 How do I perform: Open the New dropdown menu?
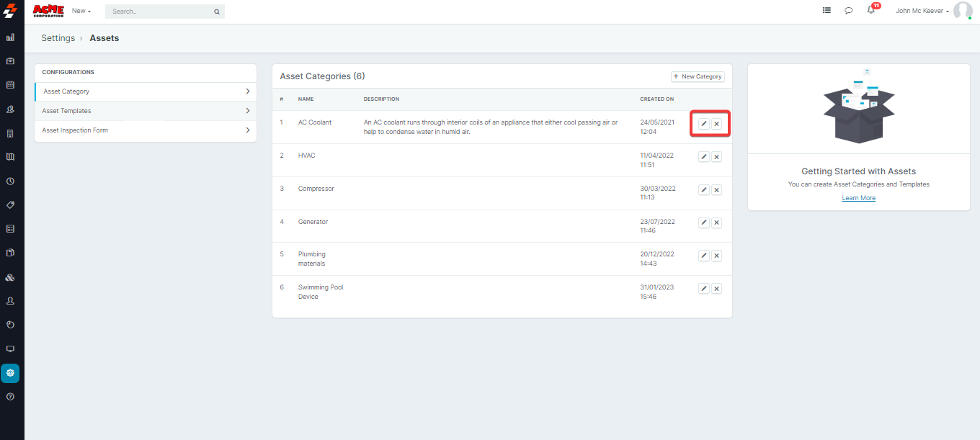click(81, 12)
